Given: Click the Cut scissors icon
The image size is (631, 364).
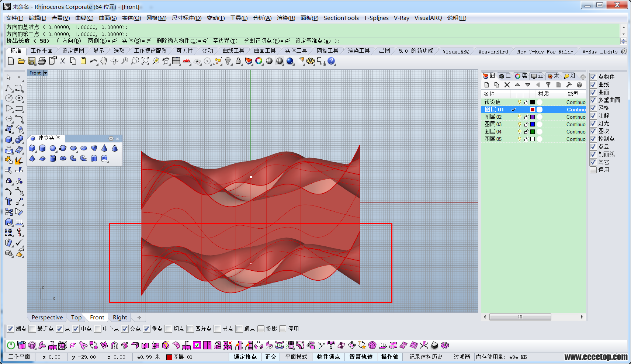Looking at the screenshot, I should pos(63,61).
